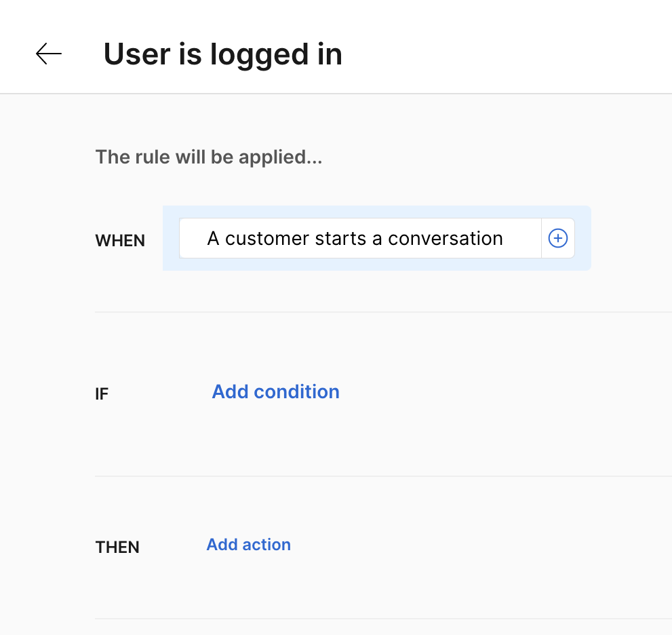
Task: Click the back arrow icon
Action: (49, 54)
